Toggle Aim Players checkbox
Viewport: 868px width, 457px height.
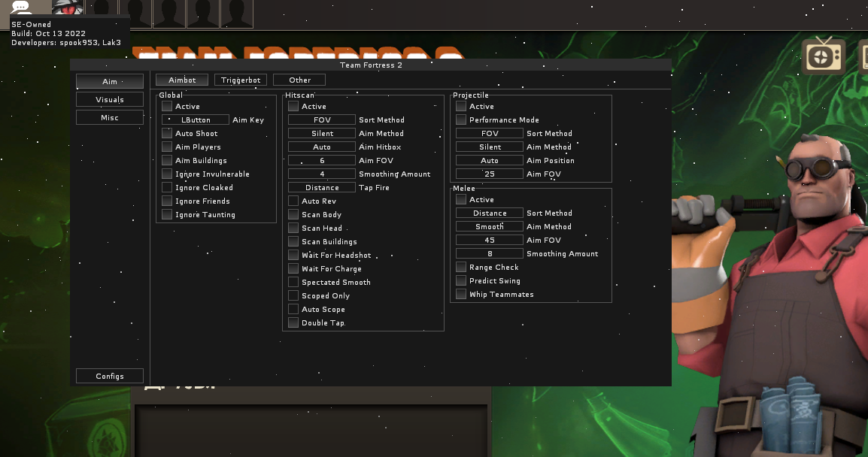(x=167, y=147)
